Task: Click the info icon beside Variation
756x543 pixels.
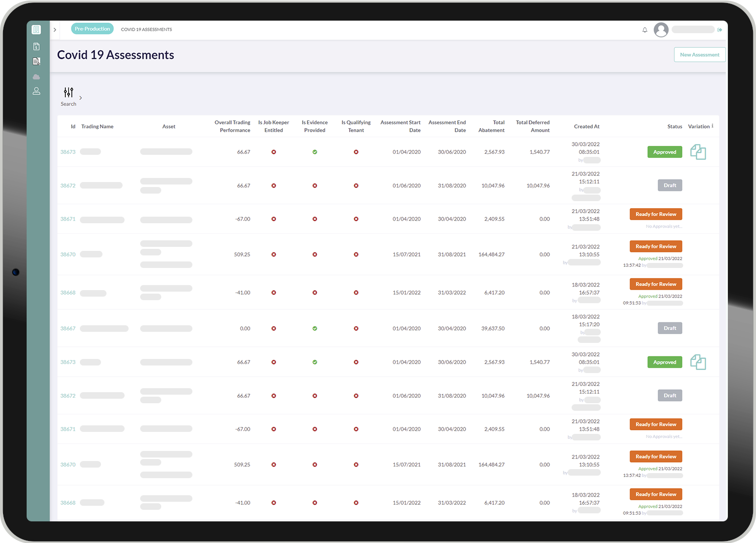Action: tap(712, 126)
